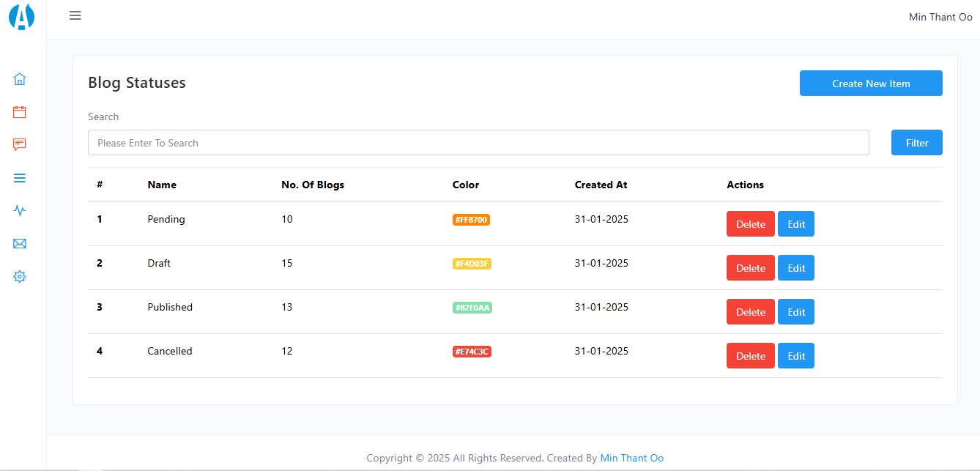This screenshot has height=471, width=980.
Task: Open the chat message icon in sidebar
Action: click(x=20, y=144)
